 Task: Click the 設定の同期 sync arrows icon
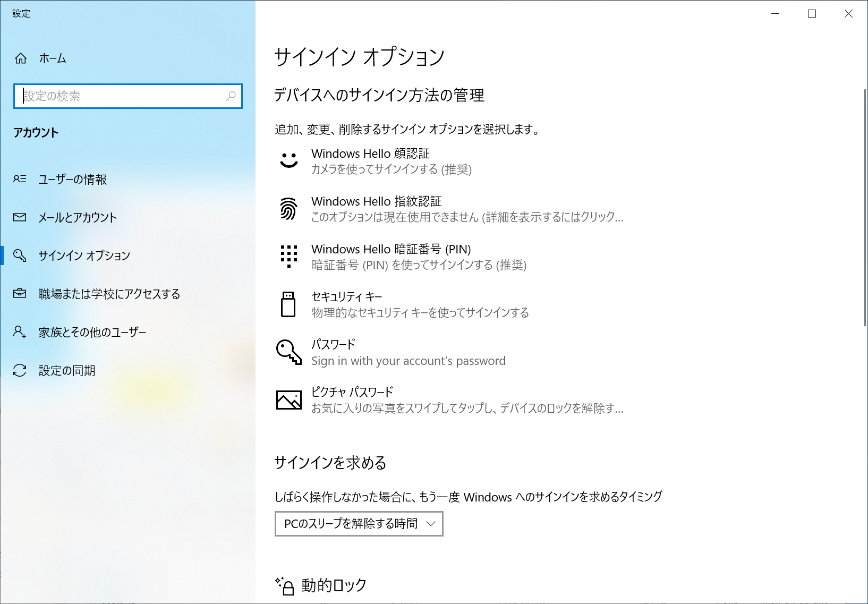coord(20,370)
